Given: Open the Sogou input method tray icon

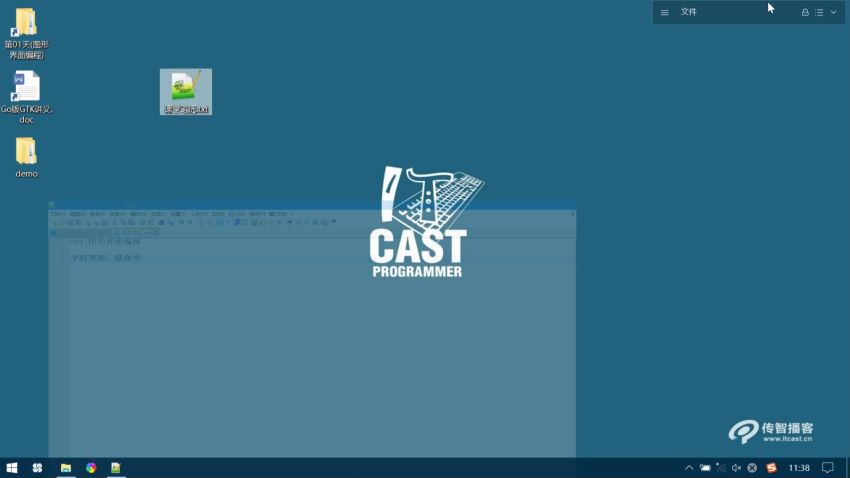Looking at the screenshot, I should click(771, 468).
